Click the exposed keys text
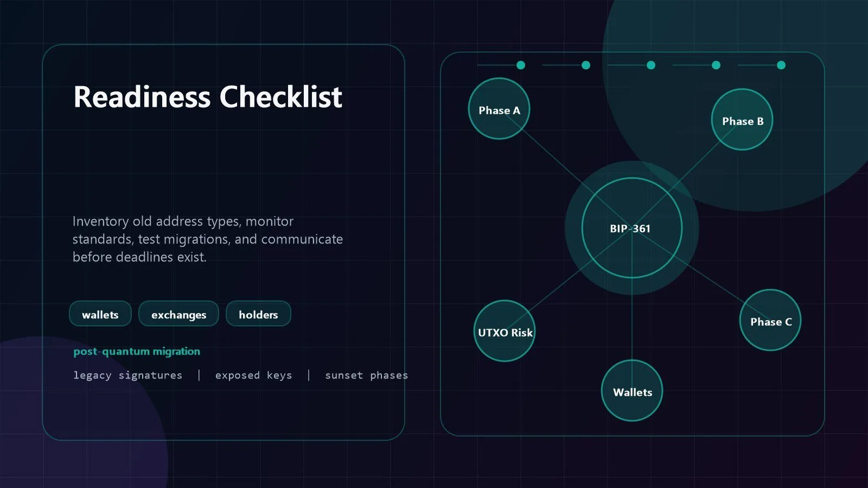This screenshot has width=868, height=488. (253, 375)
